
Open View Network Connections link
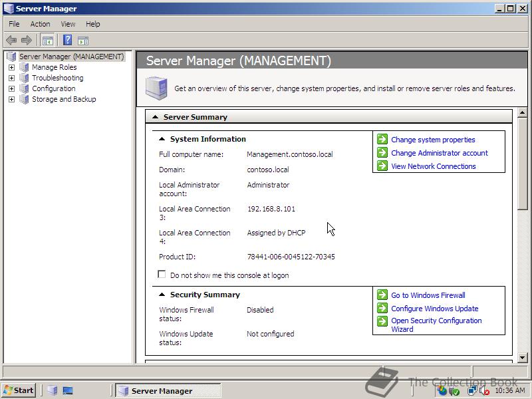434,166
